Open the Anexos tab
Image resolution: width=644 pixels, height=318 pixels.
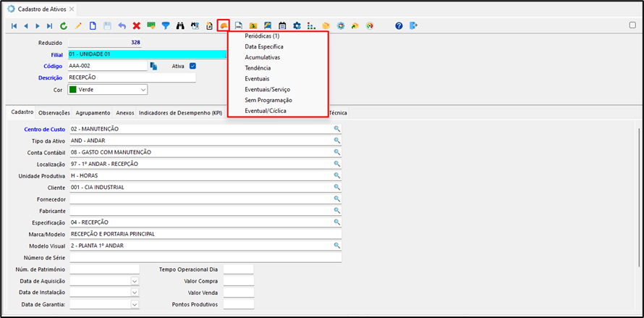coord(125,113)
